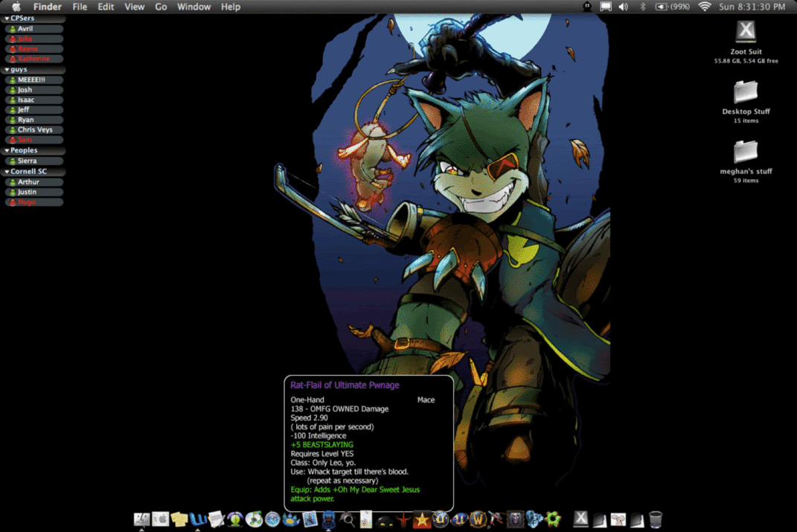The image size is (797, 532).
Task: Select buddy Avril in contact list
Action: point(34,29)
